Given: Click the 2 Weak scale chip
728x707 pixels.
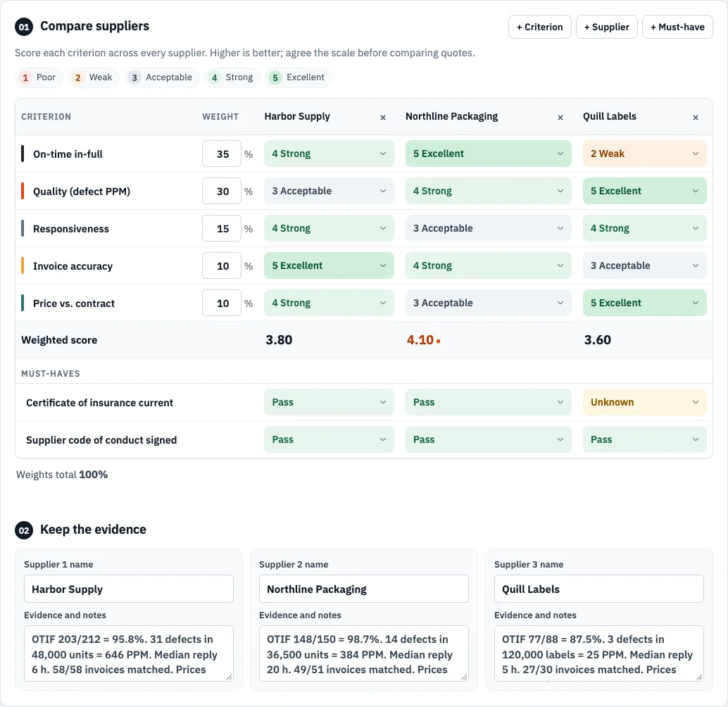Looking at the screenshot, I should point(94,77).
